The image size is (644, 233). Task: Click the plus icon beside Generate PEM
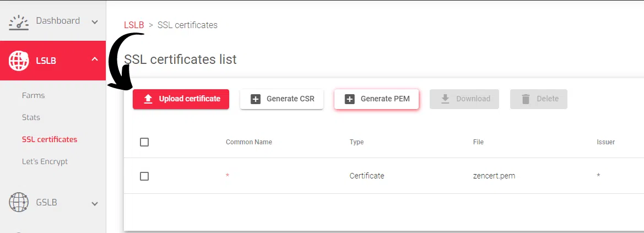[x=349, y=99]
